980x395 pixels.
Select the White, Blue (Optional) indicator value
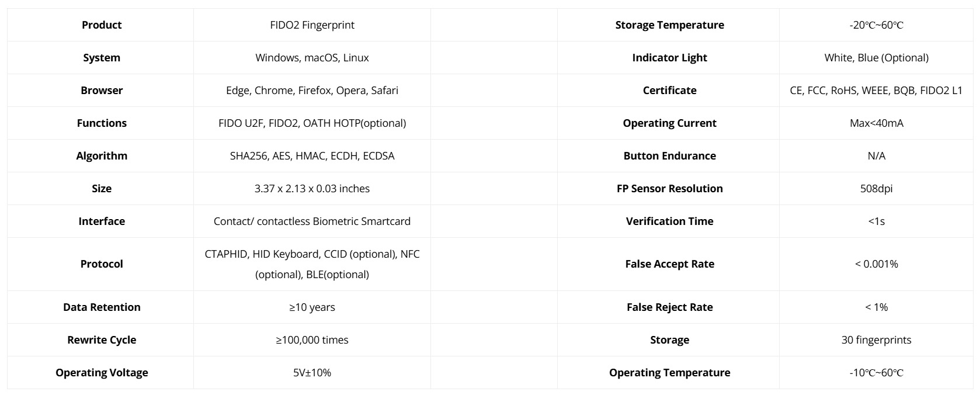tap(876, 58)
